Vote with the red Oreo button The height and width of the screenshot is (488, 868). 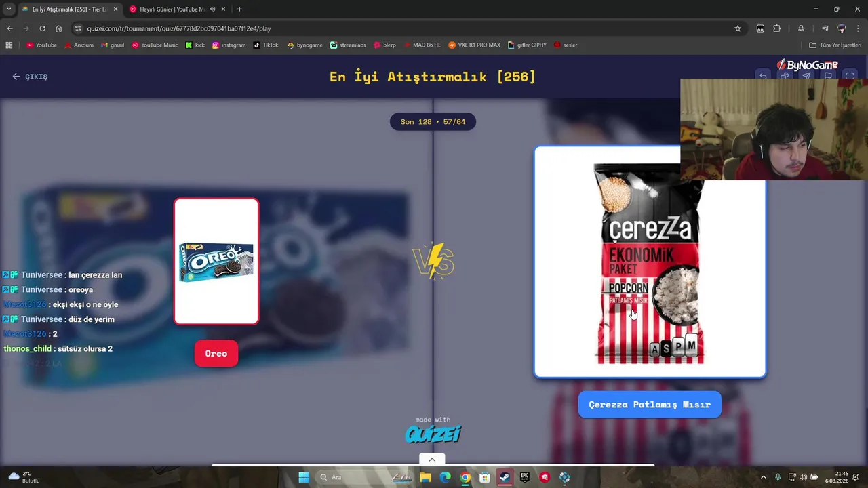tap(216, 354)
